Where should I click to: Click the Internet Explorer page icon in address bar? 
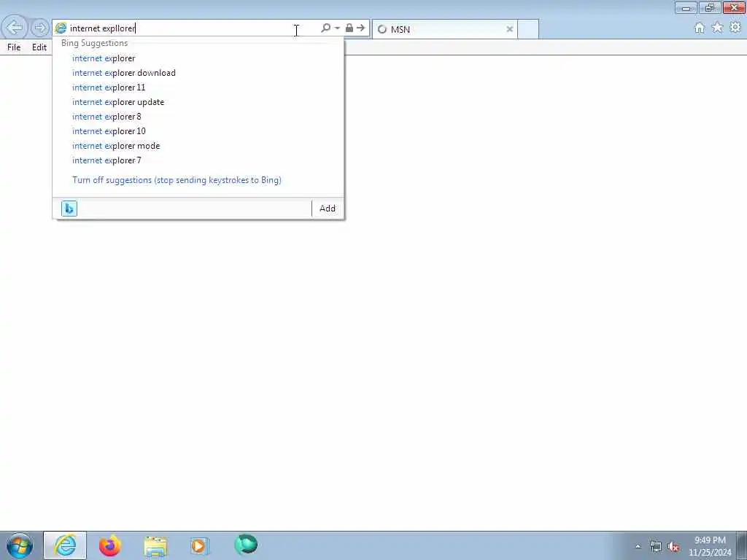(x=61, y=28)
